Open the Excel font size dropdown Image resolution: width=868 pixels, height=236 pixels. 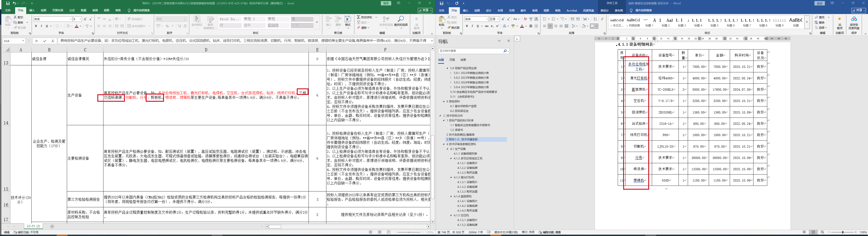coord(80,19)
